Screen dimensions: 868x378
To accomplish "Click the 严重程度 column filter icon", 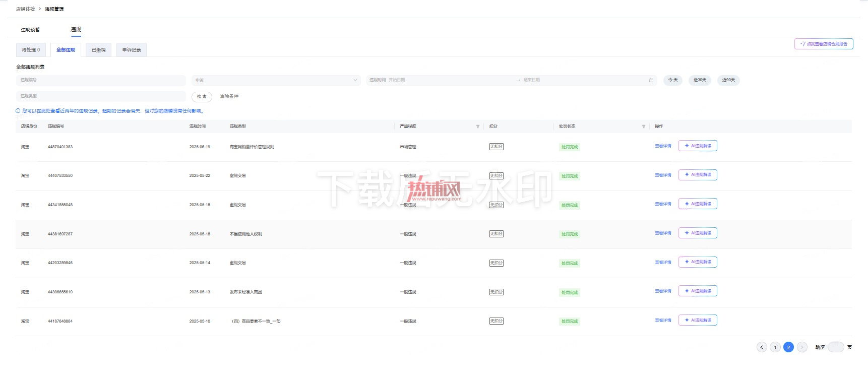I will point(477,127).
